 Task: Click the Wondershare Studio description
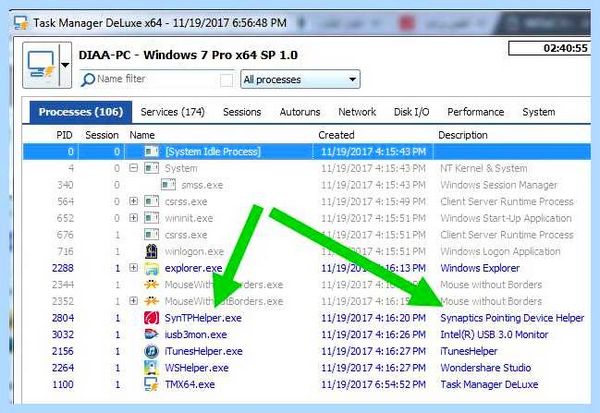pos(486,368)
